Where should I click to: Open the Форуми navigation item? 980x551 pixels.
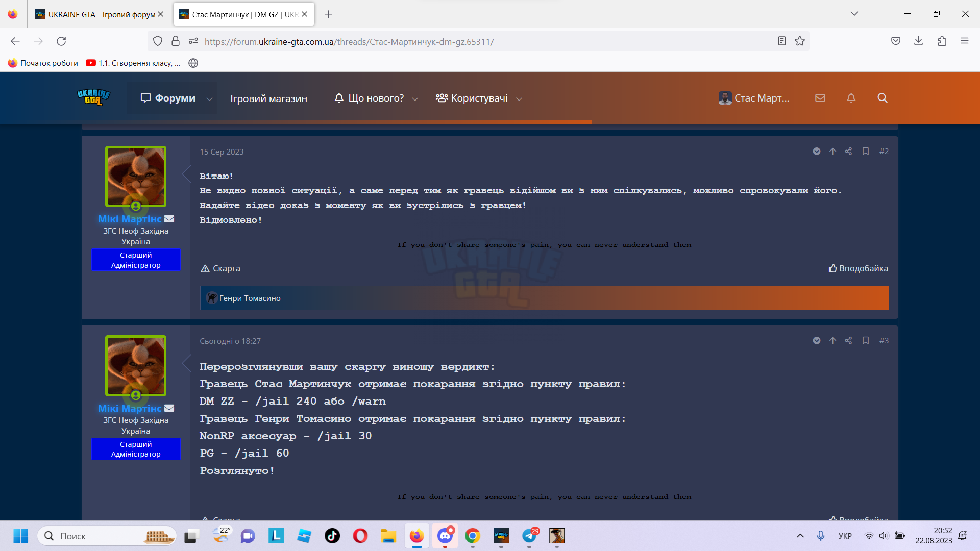tap(168, 98)
